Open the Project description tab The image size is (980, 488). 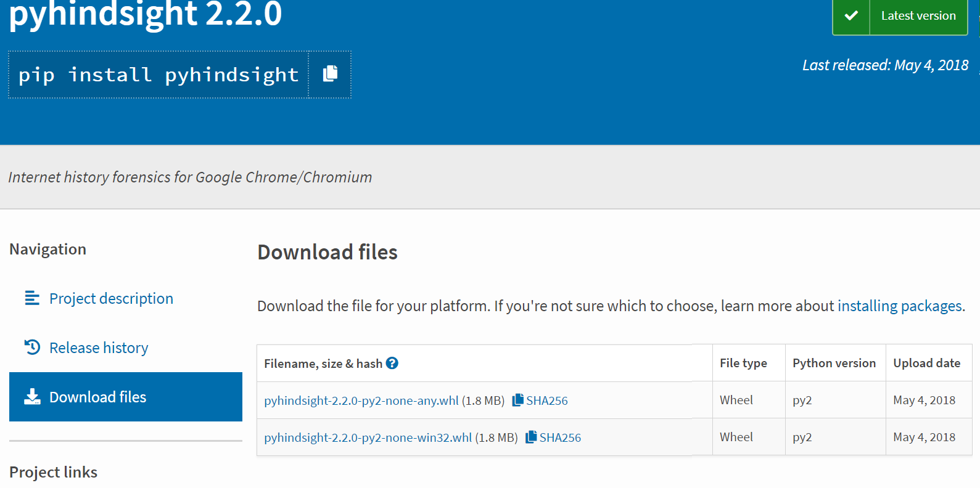(x=111, y=298)
